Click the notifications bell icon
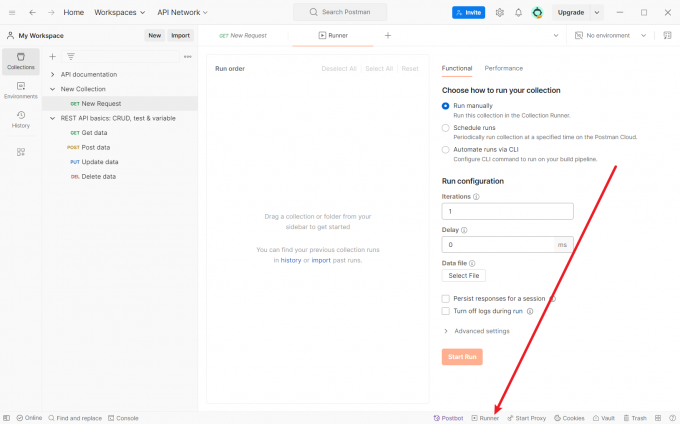The width and height of the screenshot is (680, 424). pyautogui.click(x=518, y=13)
